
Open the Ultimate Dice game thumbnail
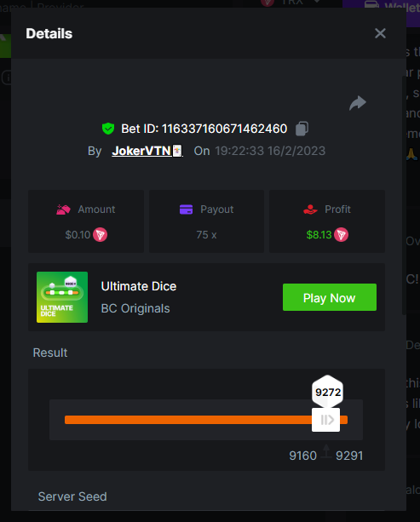point(62,297)
